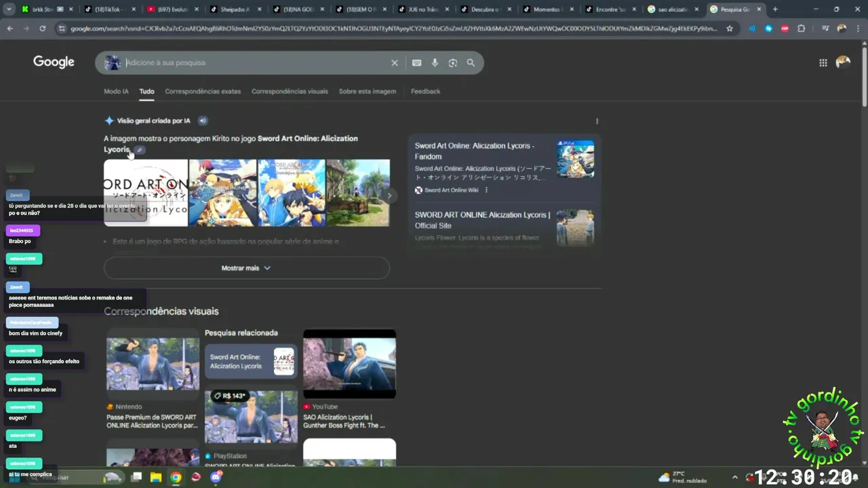868x488 pixels.
Task: Open Correspondências exatas tab
Action: pos(203,91)
